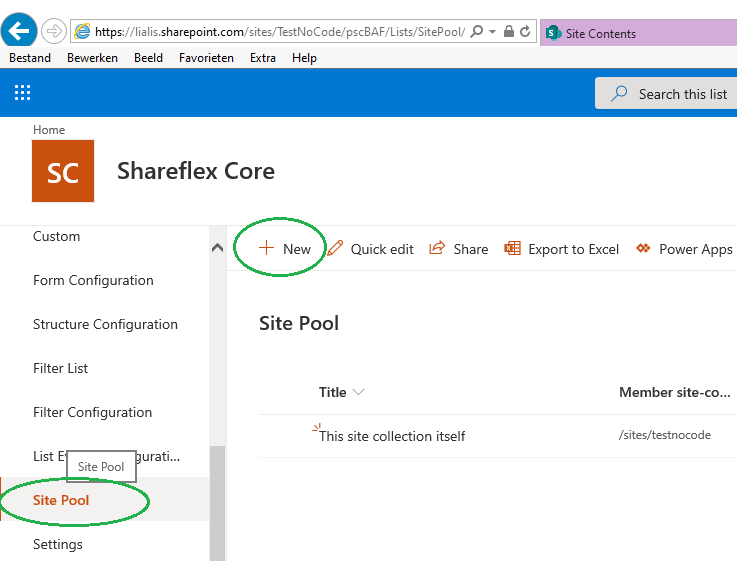The width and height of the screenshot is (737, 561).
Task: Click the New button label
Action: [297, 249]
